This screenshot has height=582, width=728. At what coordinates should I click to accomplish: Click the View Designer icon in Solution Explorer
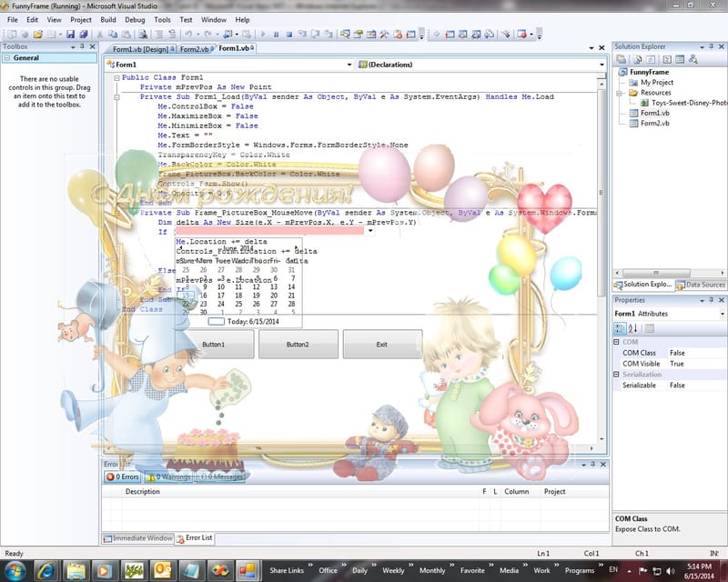[680, 59]
